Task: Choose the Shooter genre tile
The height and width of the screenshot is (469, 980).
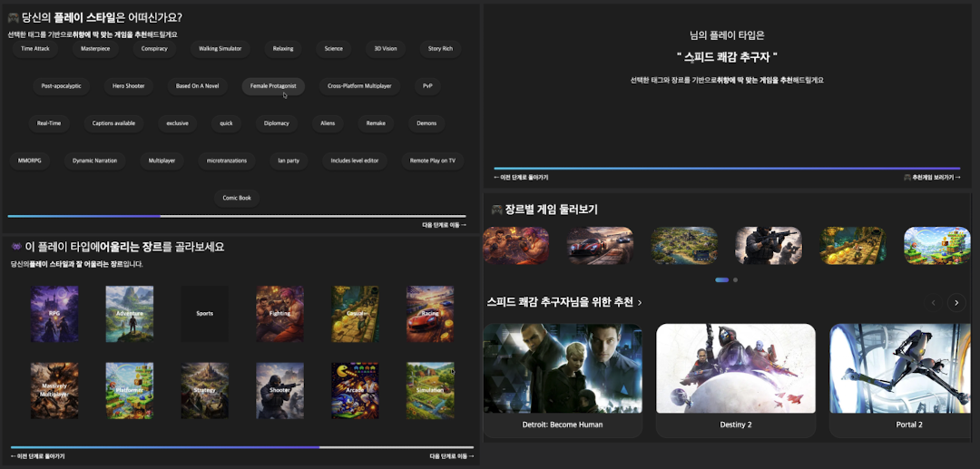Action: pos(279,390)
